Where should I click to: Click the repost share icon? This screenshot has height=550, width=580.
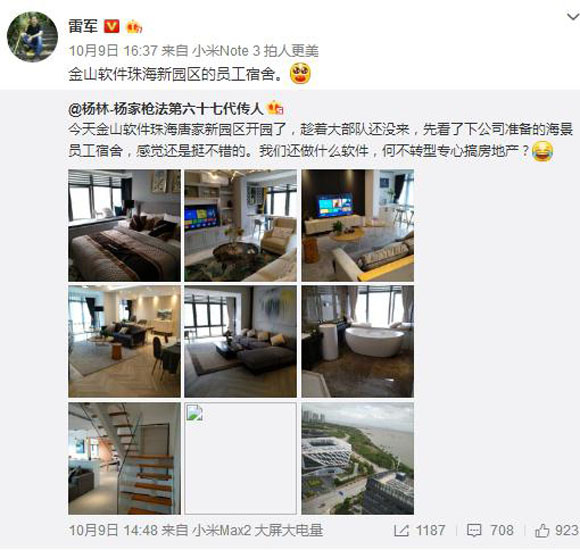401,530
